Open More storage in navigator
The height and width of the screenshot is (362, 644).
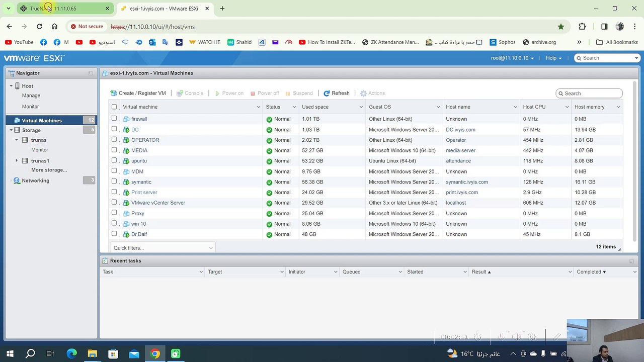coord(49,170)
